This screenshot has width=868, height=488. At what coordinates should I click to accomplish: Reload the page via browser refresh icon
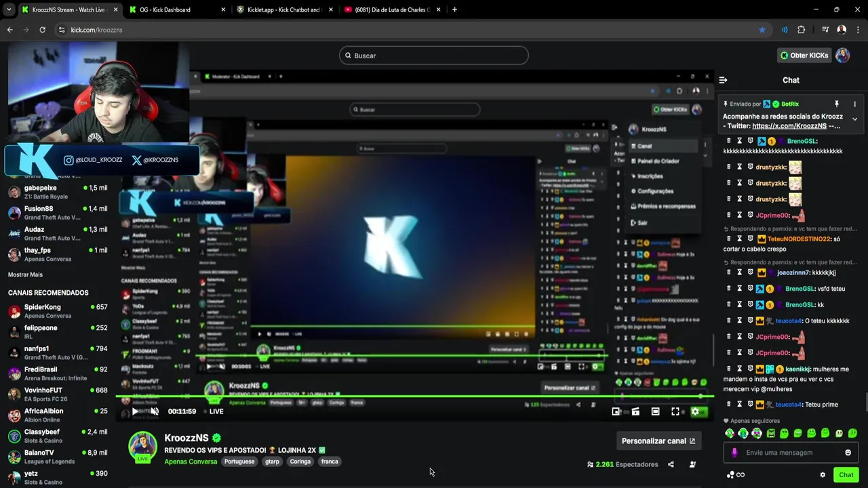[x=42, y=30]
